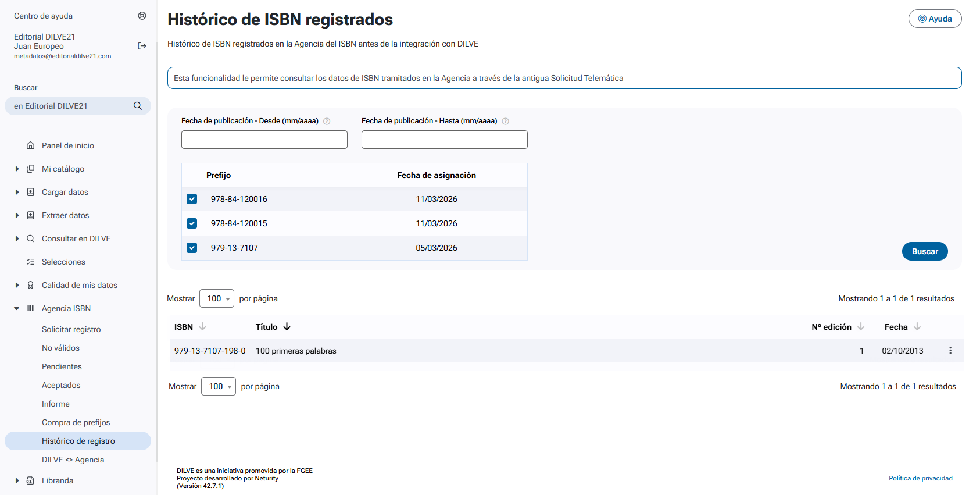Screen dimensions: 980x495
Task: Collapse the Agencia ISBN menu section
Action: point(17,308)
